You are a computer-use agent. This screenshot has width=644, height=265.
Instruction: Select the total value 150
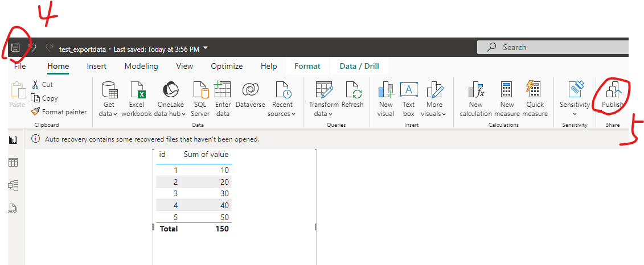click(222, 229)
